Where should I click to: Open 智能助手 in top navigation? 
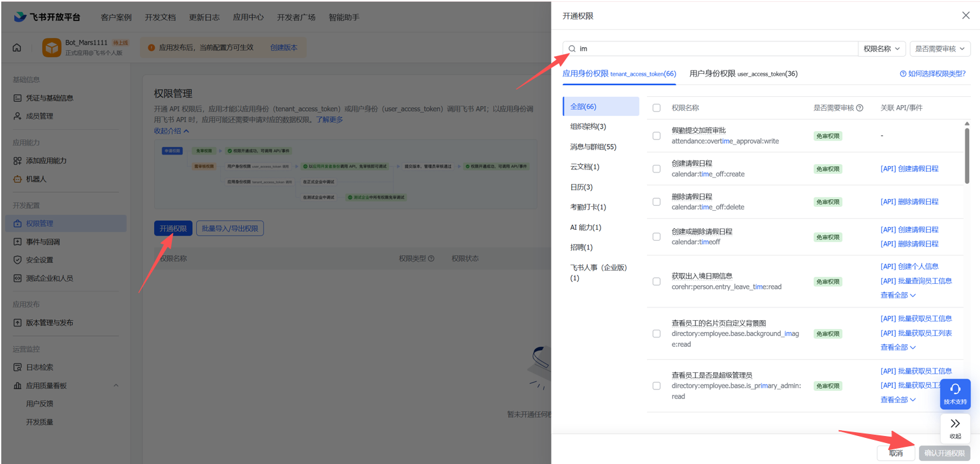344,17
